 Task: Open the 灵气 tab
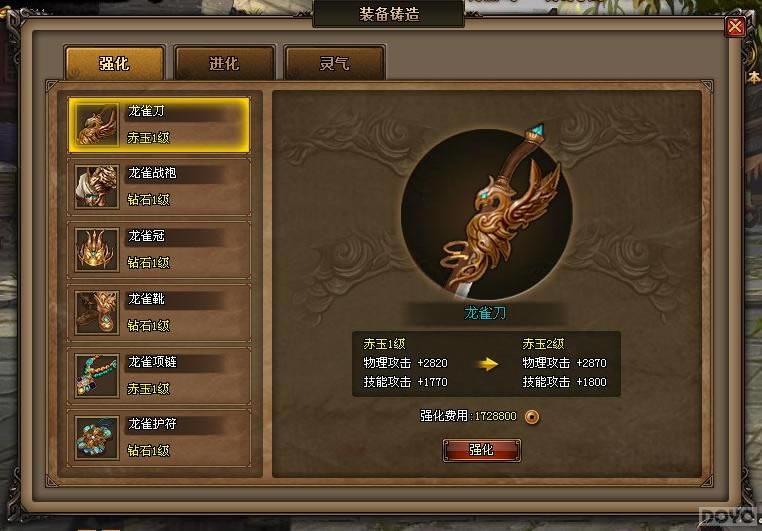coord(334,63)
